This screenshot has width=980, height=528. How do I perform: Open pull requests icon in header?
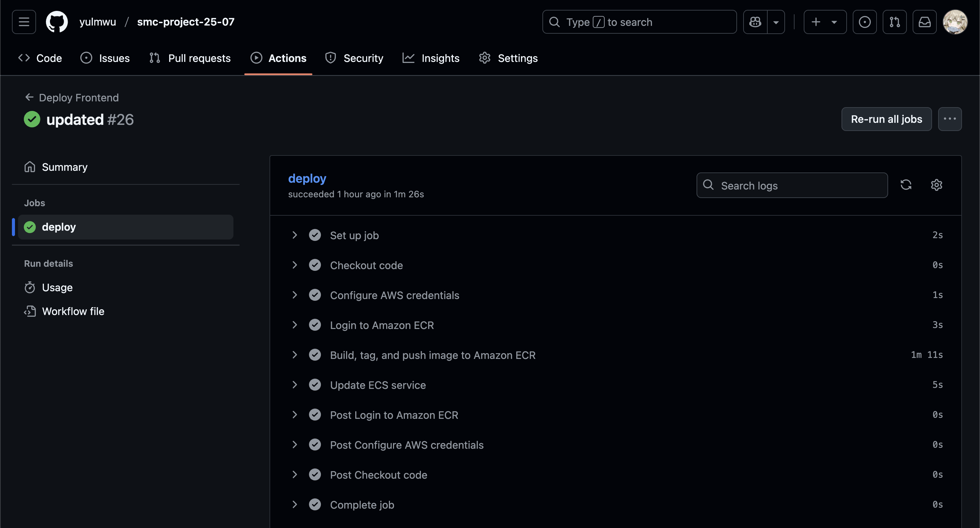(894, 22)
